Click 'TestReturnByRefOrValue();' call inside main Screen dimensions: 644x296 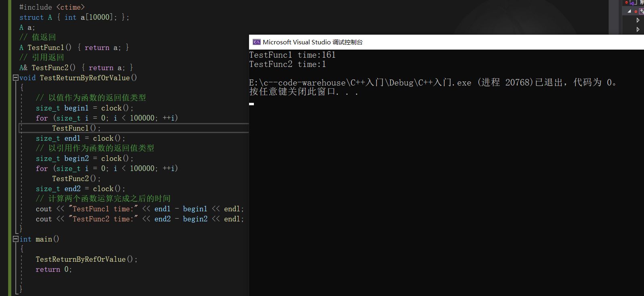point(87,259)
